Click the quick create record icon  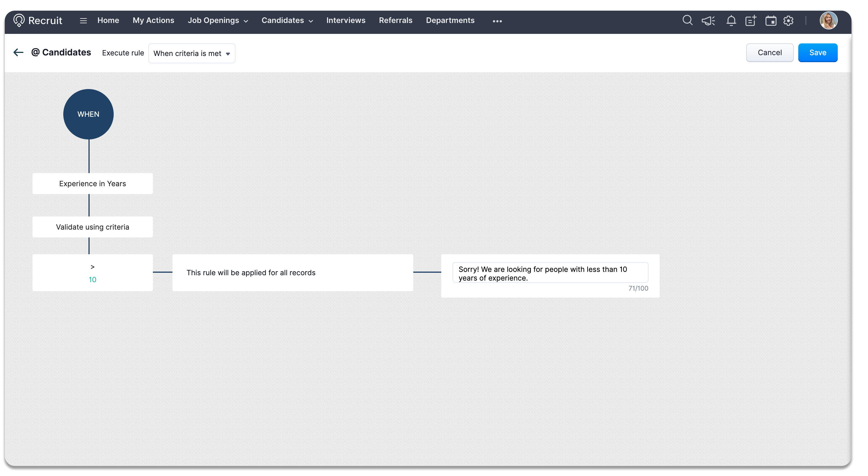point(751,21)
